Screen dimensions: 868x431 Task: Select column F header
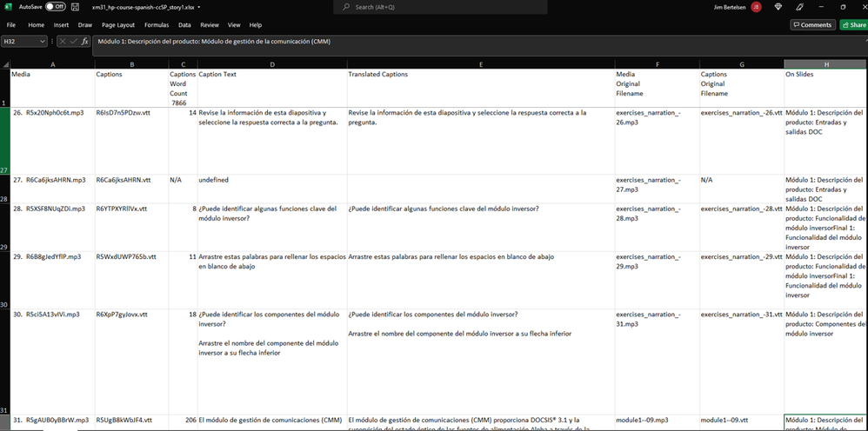(658, 64)
